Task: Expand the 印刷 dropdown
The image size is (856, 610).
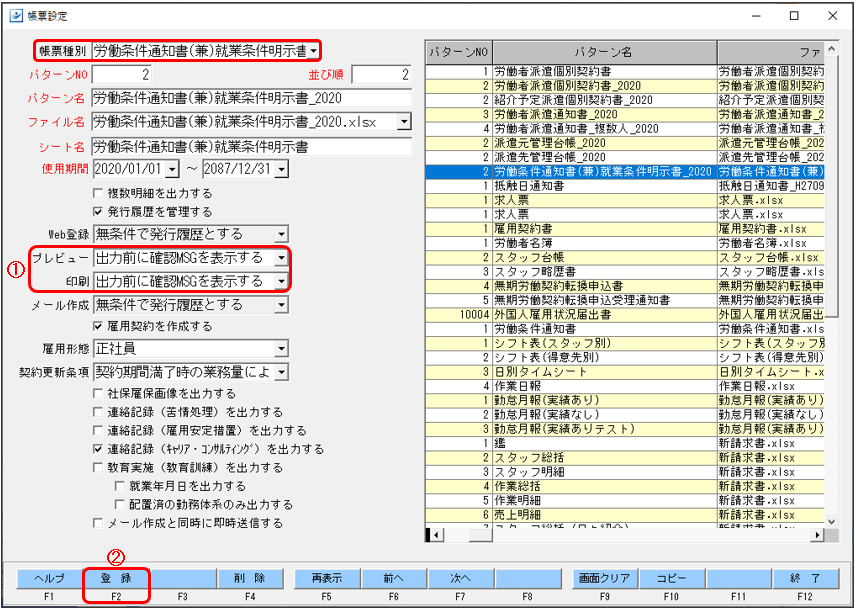Action: point(281,281)
